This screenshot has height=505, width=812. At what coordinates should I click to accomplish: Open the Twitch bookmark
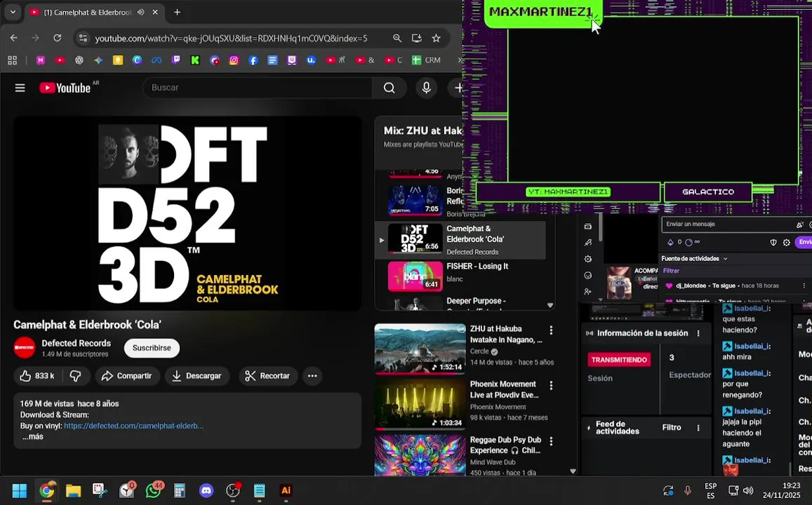[x=176, y=60]
